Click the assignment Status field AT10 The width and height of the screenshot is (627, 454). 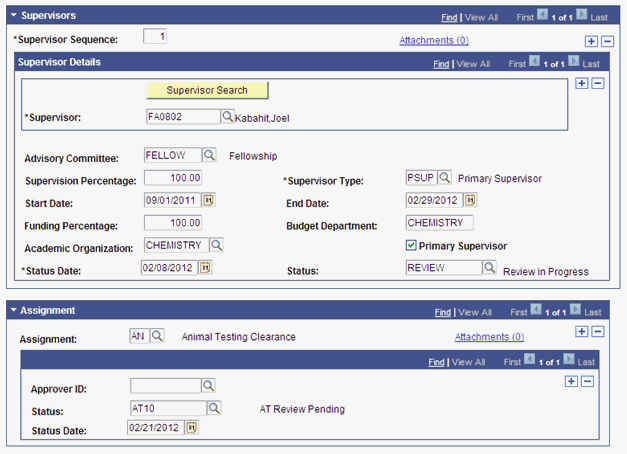[x=168, y=408]
